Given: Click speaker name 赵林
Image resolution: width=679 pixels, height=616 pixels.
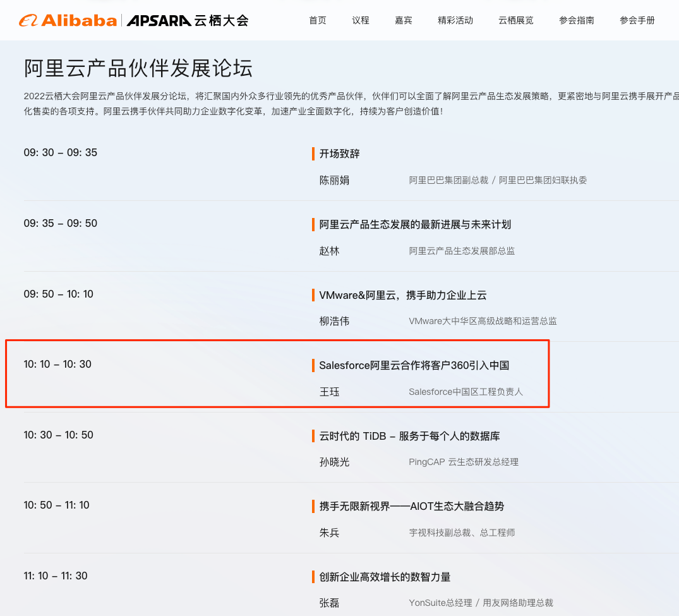Looking at the screenshot, I should 329,251.
